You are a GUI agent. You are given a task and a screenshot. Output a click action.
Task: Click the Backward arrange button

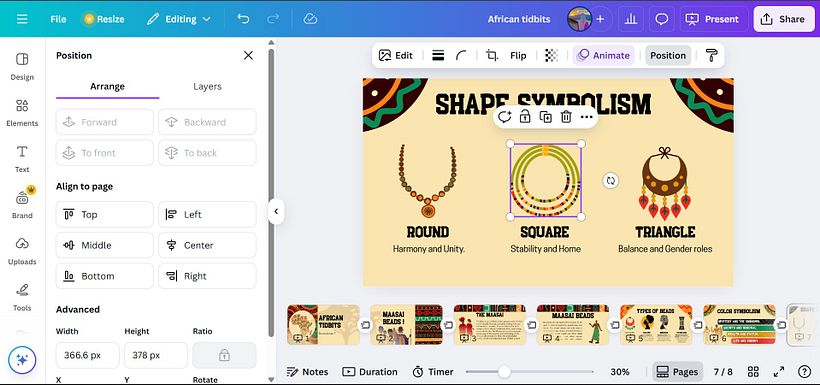[x=207, y=122]
